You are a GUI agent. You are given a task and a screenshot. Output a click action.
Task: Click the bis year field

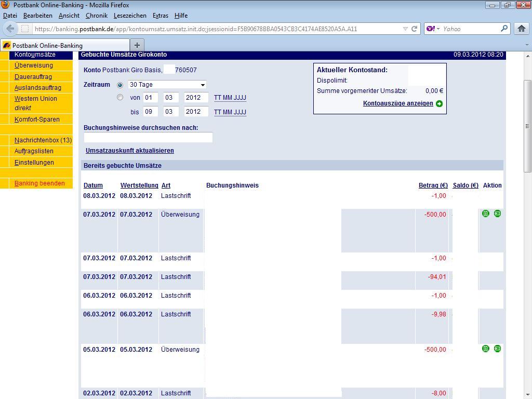pos(196,112)
